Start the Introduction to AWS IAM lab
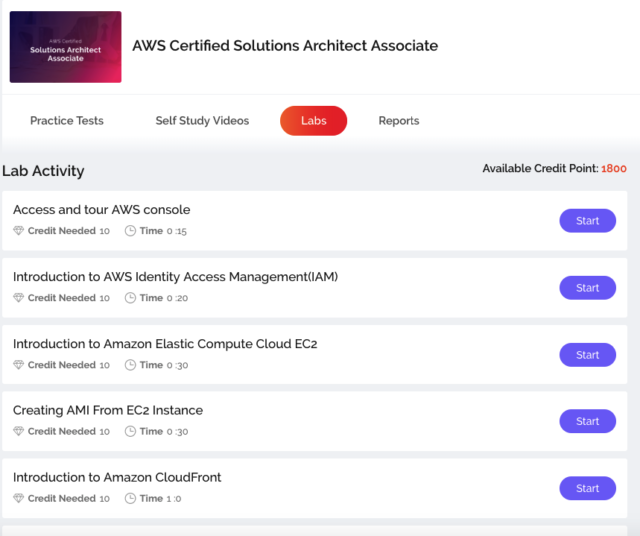The image size is (640, 536). (587, 288)
